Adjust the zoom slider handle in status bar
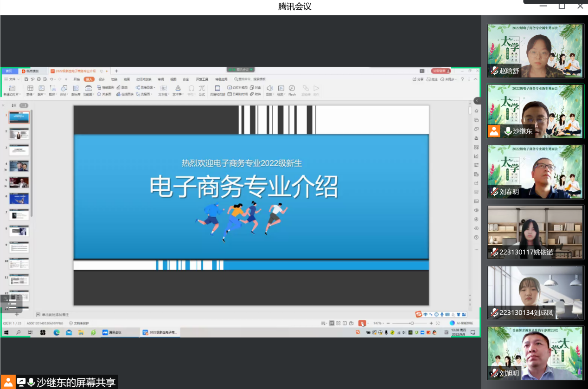 coord(412,323)
